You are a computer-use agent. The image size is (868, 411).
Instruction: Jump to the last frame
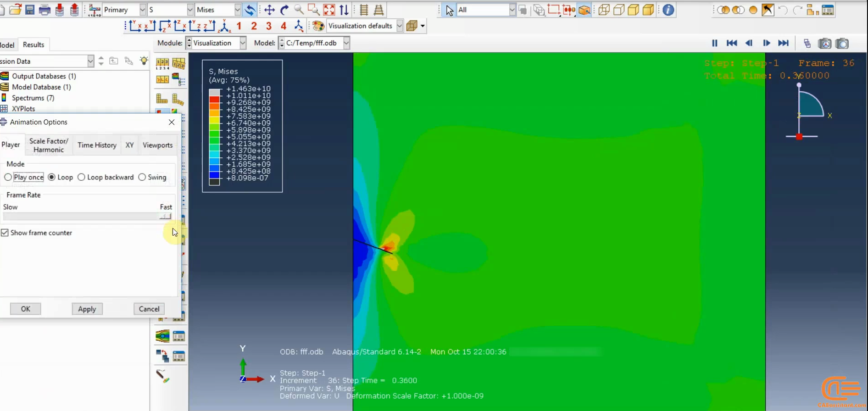tap(784, 43)
